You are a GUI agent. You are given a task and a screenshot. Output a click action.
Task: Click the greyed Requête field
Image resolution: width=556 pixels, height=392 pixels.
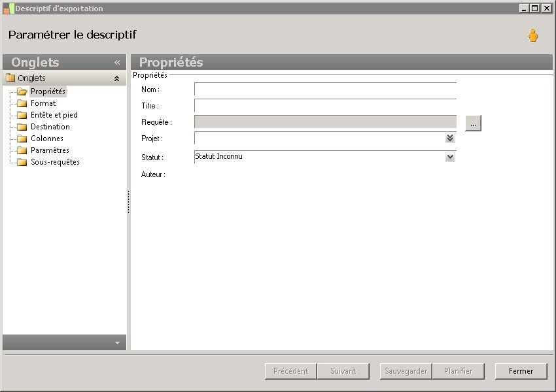point(325,122)
